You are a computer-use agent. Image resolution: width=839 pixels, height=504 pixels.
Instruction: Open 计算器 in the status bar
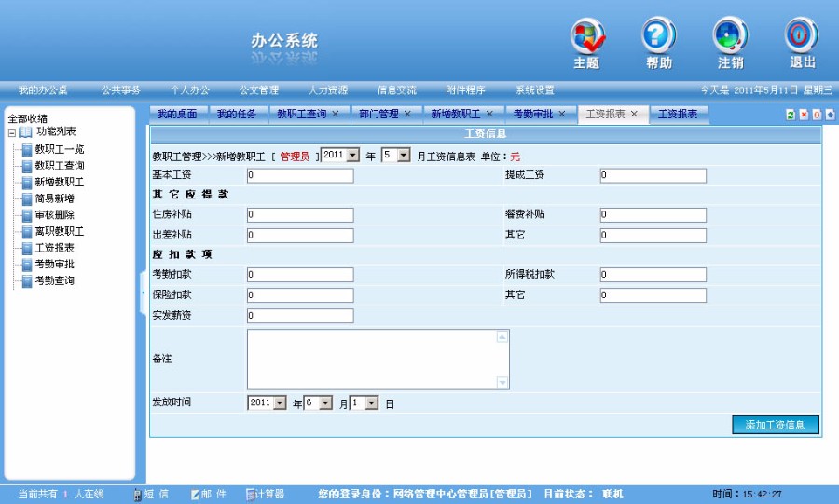point(265,495)
